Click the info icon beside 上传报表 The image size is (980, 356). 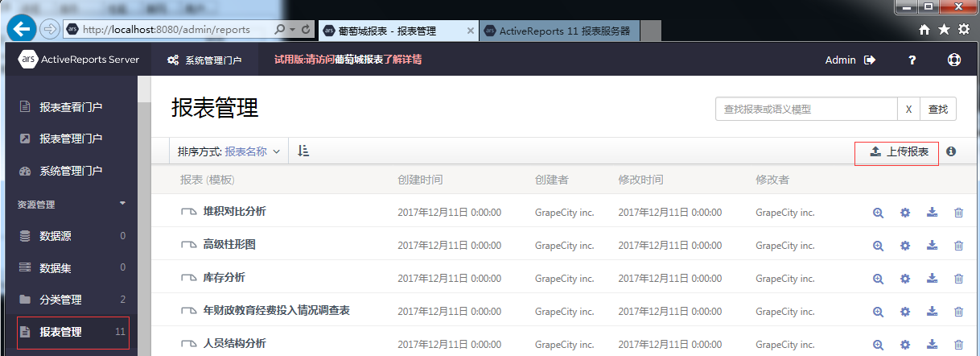coord(951,151)
